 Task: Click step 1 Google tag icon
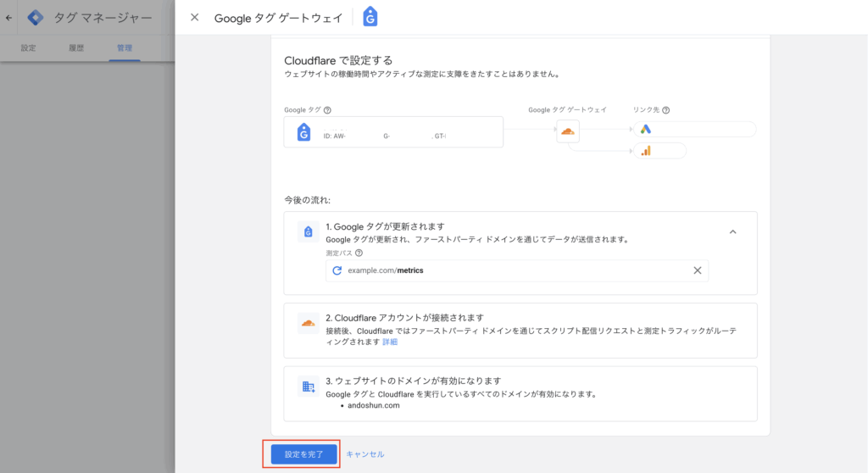pyautogui.click(x=309, y=231)
